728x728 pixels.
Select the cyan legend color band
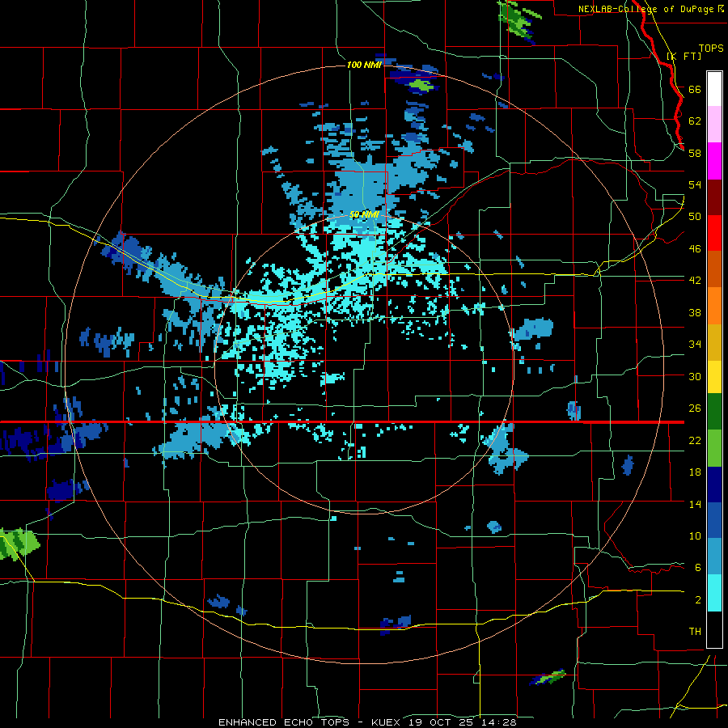[x=714, y=593]
